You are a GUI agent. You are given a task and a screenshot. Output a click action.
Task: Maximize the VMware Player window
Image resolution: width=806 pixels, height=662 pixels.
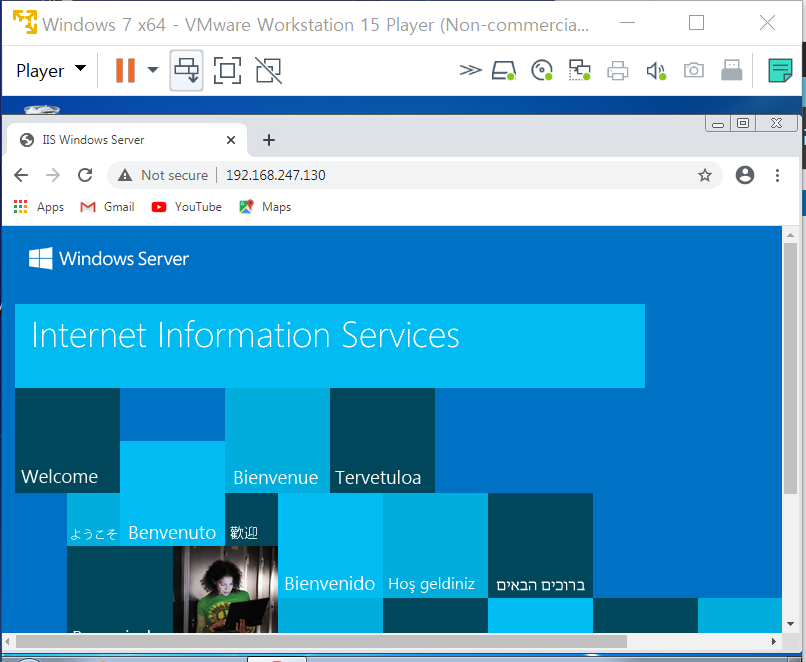697,23
